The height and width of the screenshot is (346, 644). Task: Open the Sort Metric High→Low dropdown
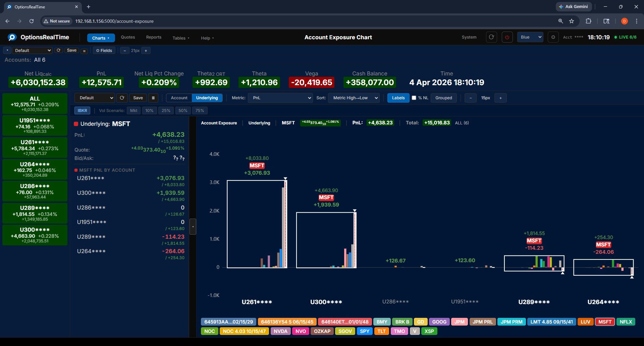click(x=354, y=98)
